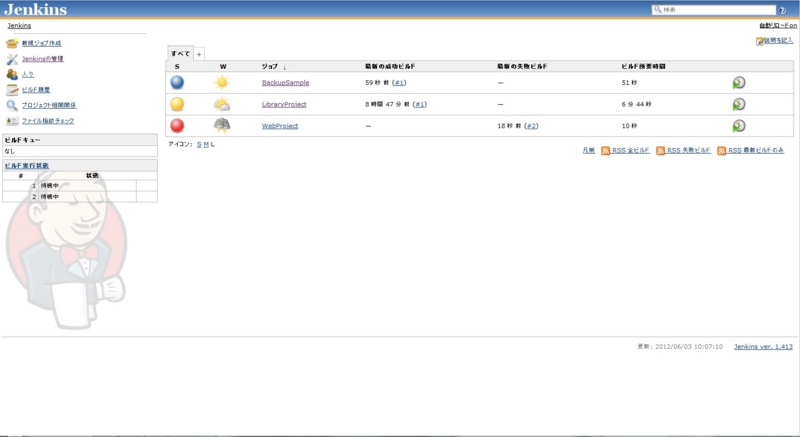Click the help question mark icon by search
800x437 pixels.
[782, 10]
